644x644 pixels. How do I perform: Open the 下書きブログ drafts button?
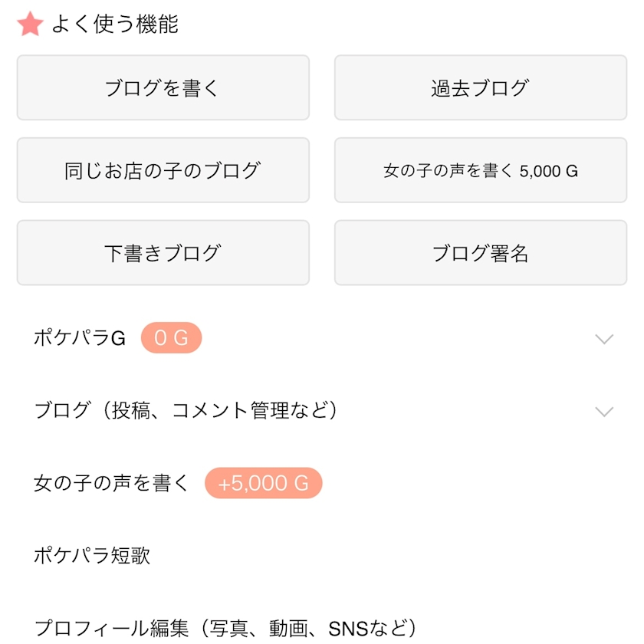[x=163, y=253]
